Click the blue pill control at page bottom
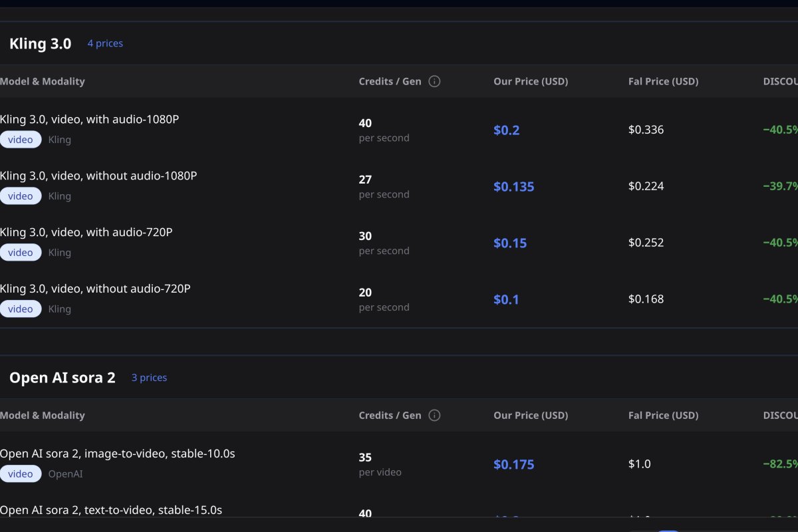The width and height of the screenshot is (798, 532). 668,529
